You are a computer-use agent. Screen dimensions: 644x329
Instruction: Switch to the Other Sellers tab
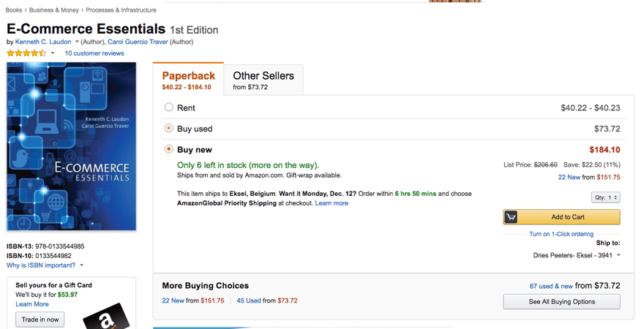coord(263,80)
